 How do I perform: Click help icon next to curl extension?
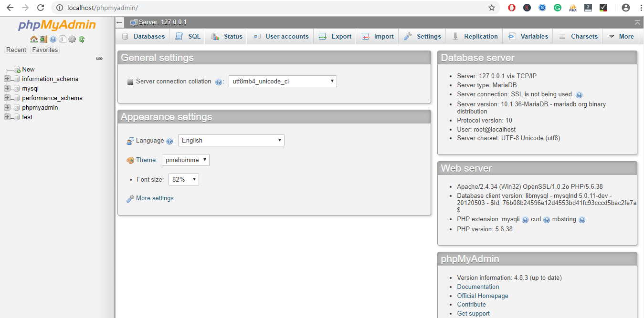click(x=547, y=220)
